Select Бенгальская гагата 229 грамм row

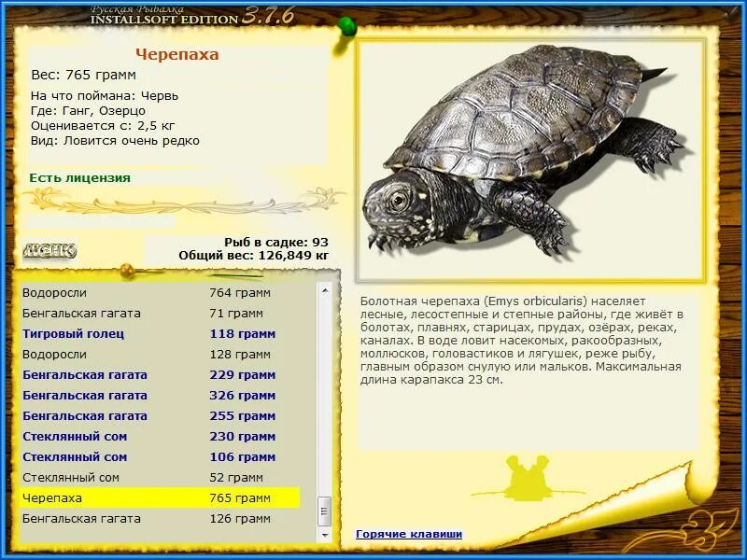(161, 375)
